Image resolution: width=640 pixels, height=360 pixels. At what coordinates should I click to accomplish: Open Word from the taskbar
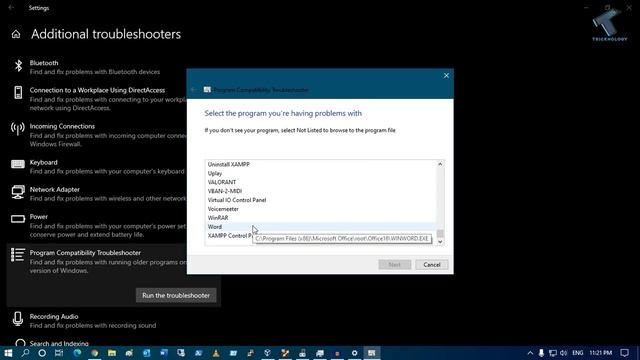click(x=164, y=353)
